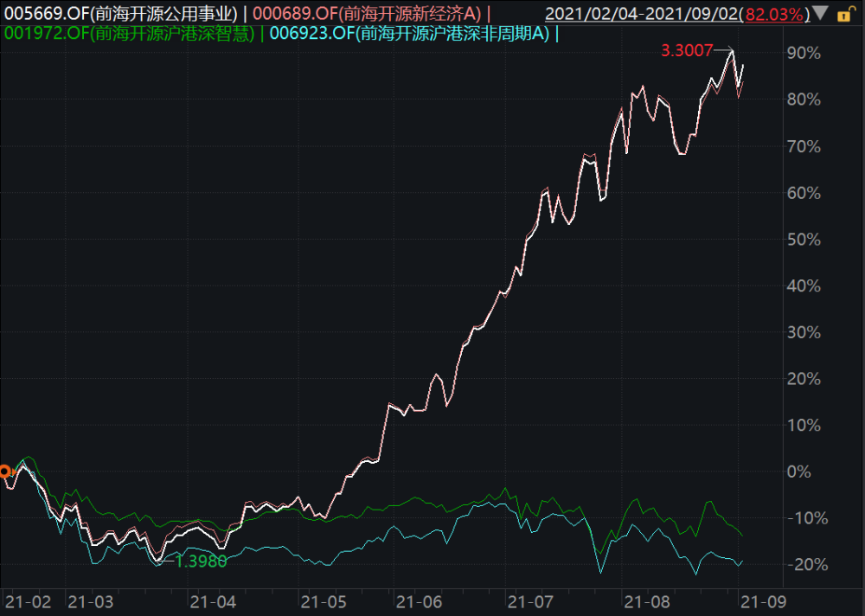
Task: Click the orange start-point circle marker
Action: pos(5,472)
